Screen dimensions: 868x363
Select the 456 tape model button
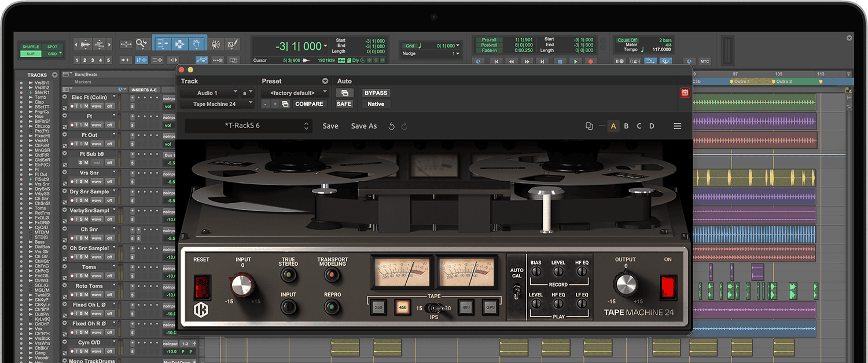click(403, 307)
